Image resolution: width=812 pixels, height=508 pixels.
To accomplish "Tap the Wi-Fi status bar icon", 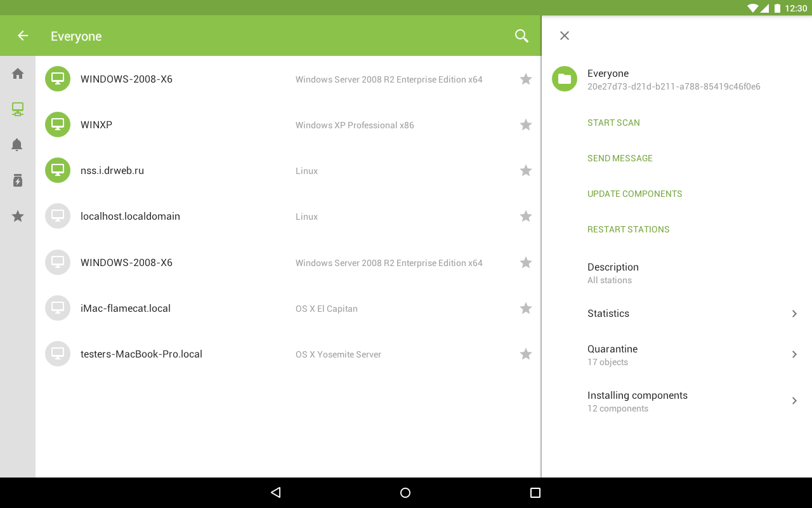I will click(x=753, y=8).
